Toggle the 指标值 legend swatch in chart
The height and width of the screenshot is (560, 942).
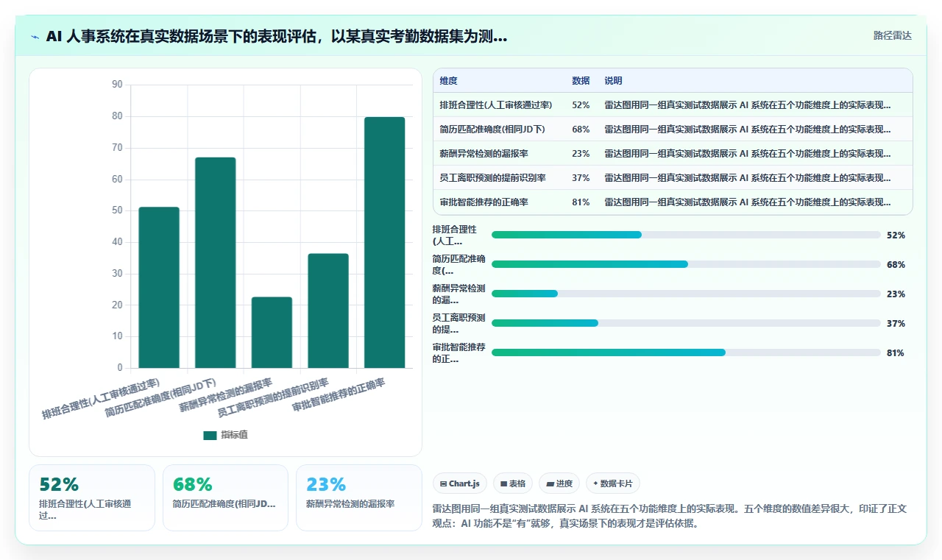[210, 435]
